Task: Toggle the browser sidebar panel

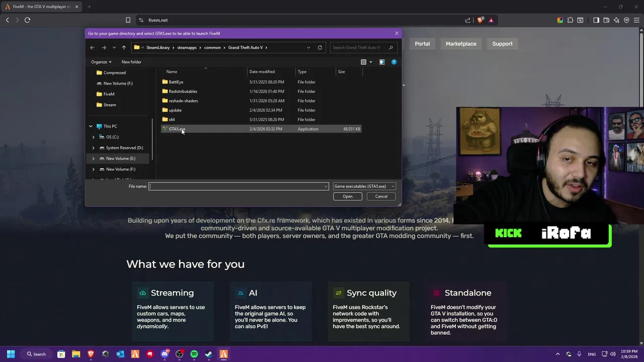Action: (x=596, y=20)
